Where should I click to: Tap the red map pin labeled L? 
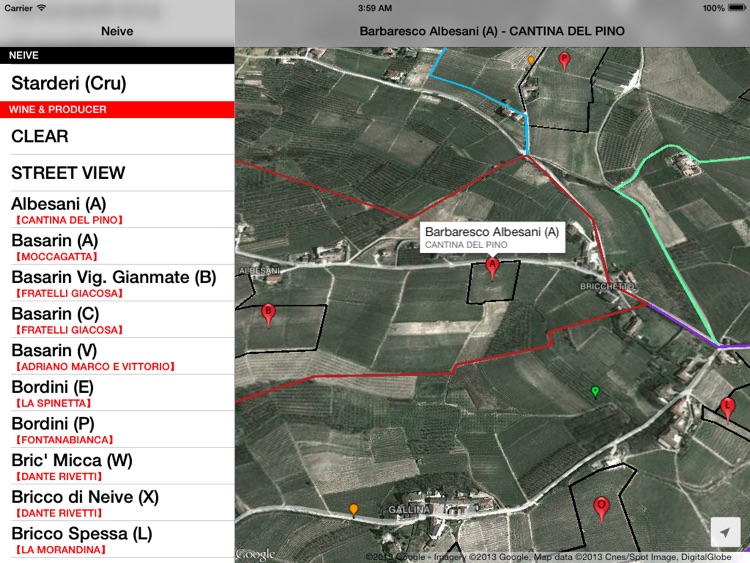[728, 409]
